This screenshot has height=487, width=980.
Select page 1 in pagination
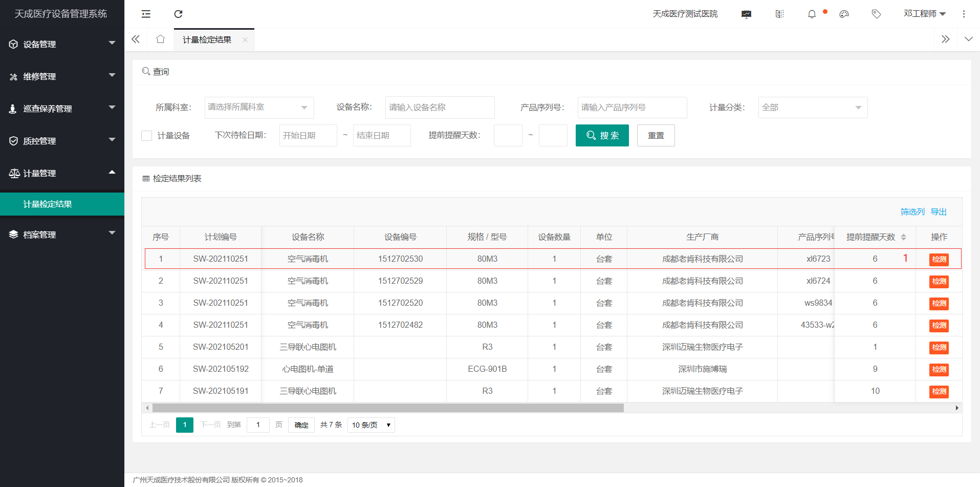185,425
